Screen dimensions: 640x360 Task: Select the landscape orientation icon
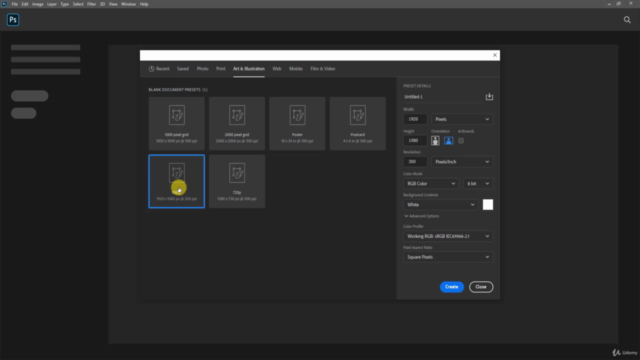448,141
